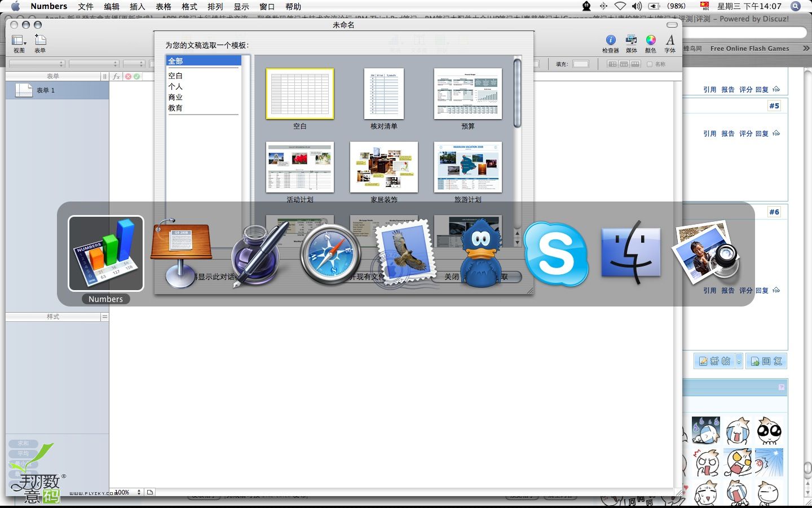Open the 文件 menu
The width and height of the screenshot is (812, 508).
(85, 6)
